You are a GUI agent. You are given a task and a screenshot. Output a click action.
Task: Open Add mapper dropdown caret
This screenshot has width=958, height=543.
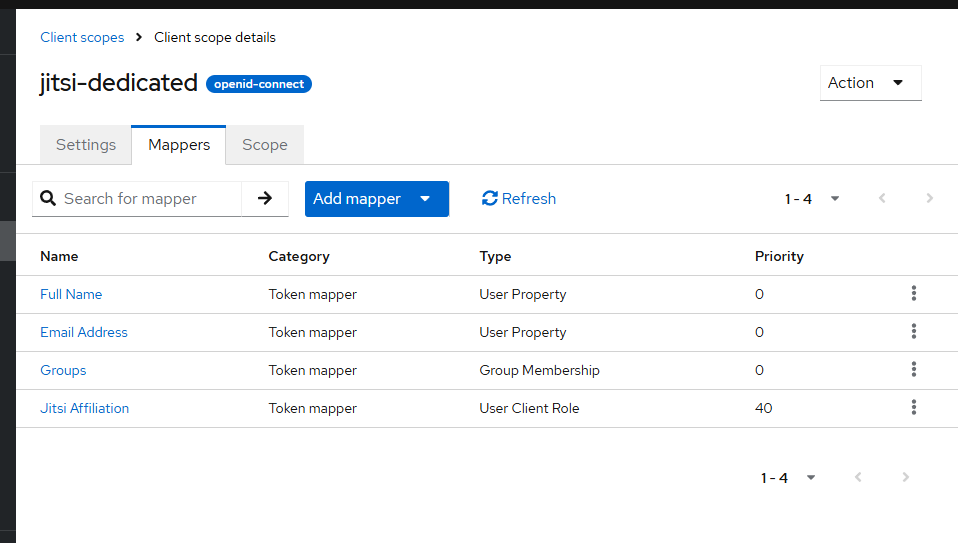[x=425, y=199]
